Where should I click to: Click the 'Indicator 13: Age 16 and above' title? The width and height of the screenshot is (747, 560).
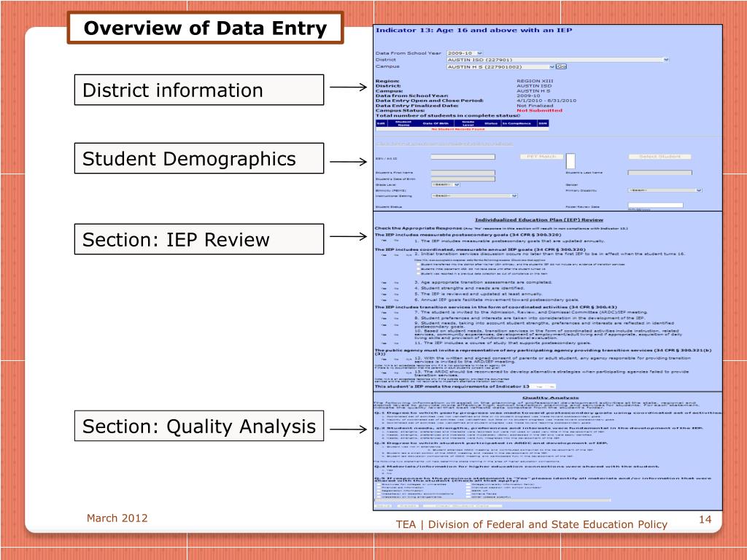coord(473,30)
